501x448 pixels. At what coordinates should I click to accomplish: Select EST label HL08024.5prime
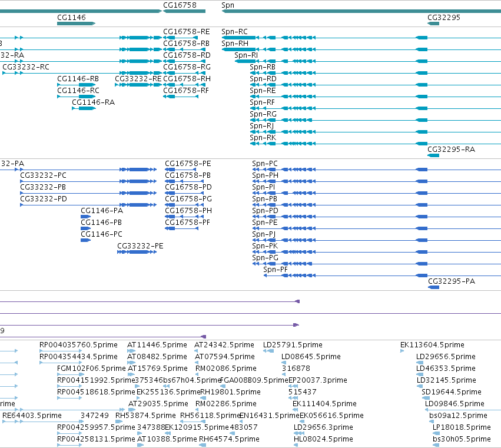(323, 439)
